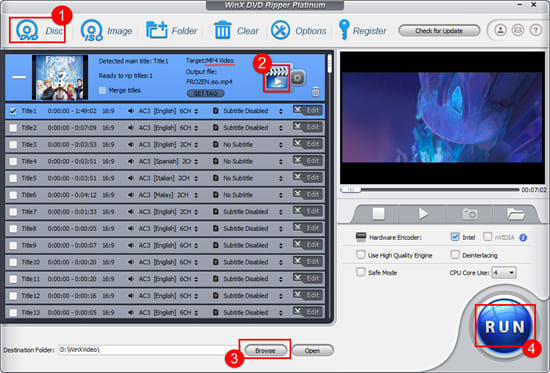The width and height of the screenshot is (550, 373).
Task: Open the user account icon
Action: pos(501,31)
